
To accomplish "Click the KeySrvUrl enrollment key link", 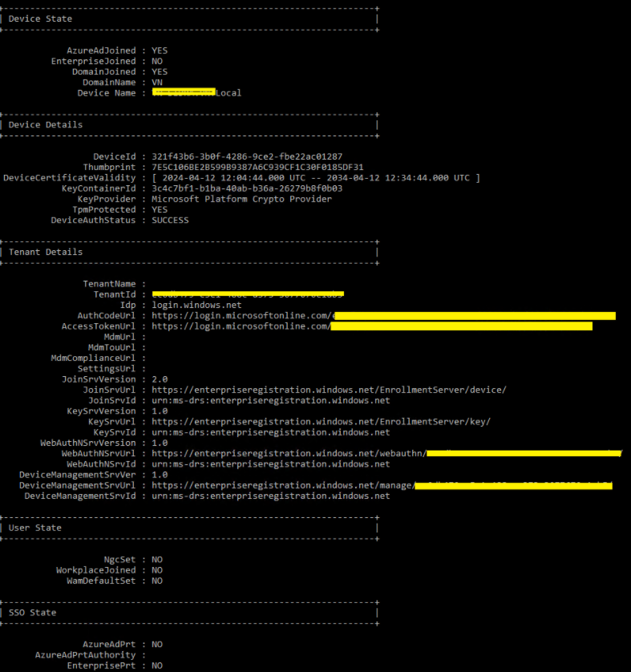I will point(322,422).
